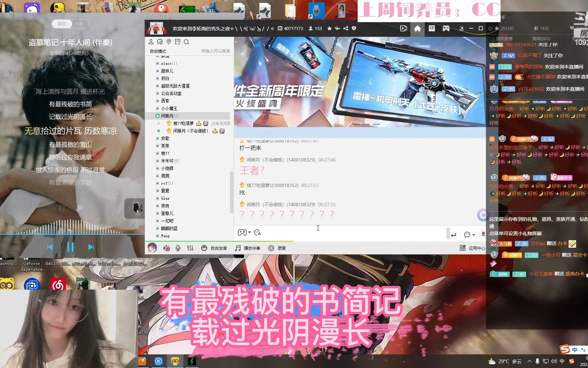Select the 小小魔王 sub-channel
Screen dimensions: 588x368
(169, 108)
